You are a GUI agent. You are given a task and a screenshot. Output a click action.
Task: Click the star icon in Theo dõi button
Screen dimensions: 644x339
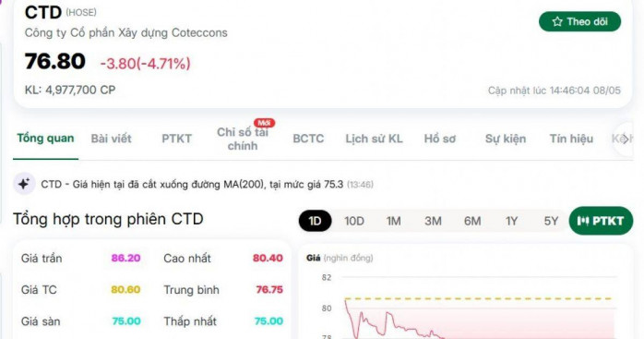pyautogui.click(x=557, y=21)
